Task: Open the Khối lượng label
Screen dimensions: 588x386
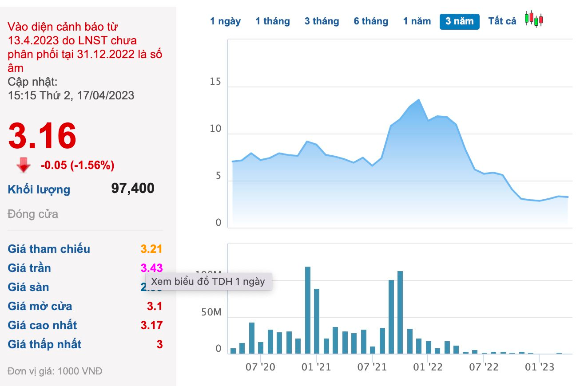Action: point(39,190)
